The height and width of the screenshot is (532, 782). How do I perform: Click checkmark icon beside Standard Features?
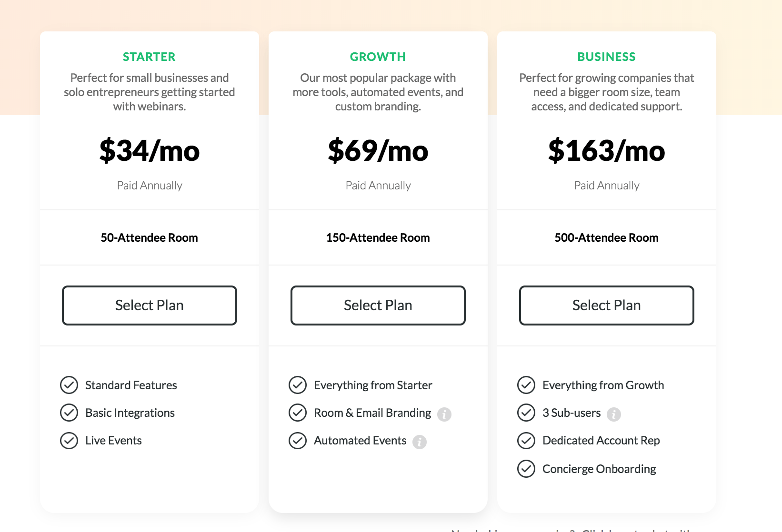(x=69, y=385)
